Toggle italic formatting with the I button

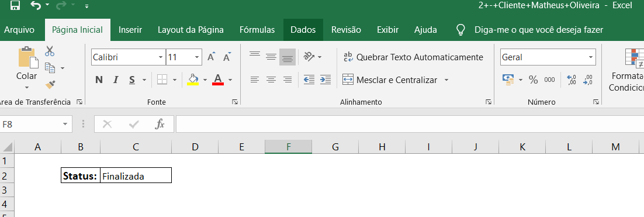(x=116, y=80)
